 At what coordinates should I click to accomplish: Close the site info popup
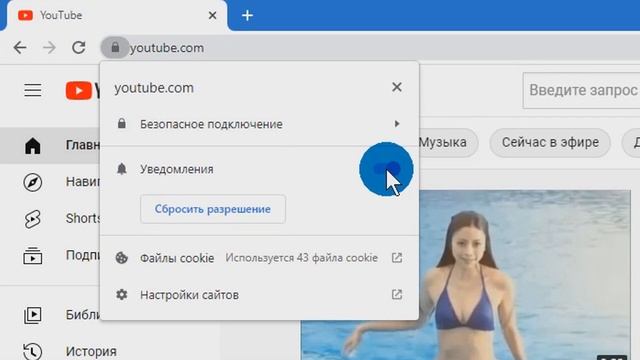pyautogui.click(x=397, y=87)
